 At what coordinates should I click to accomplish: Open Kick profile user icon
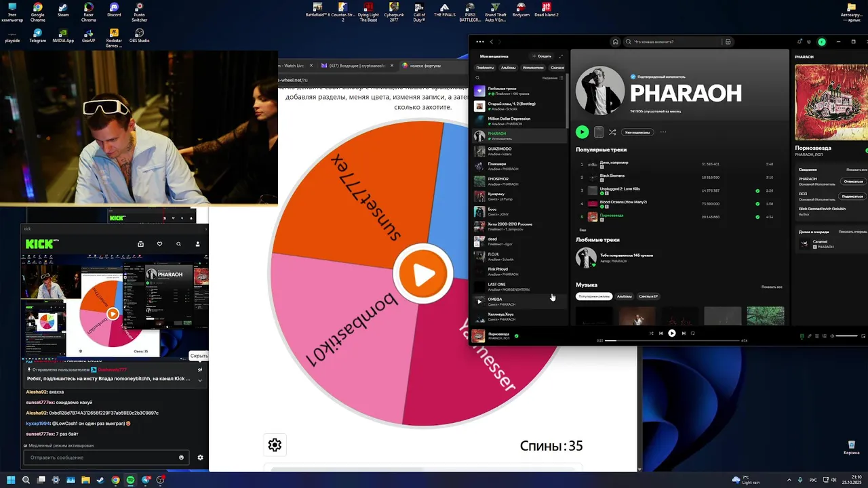198,244
